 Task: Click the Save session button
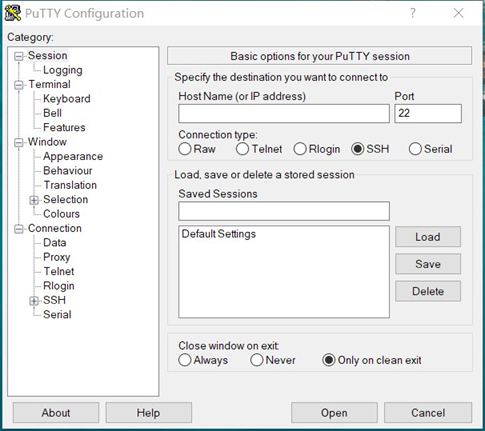coord(428,264)
